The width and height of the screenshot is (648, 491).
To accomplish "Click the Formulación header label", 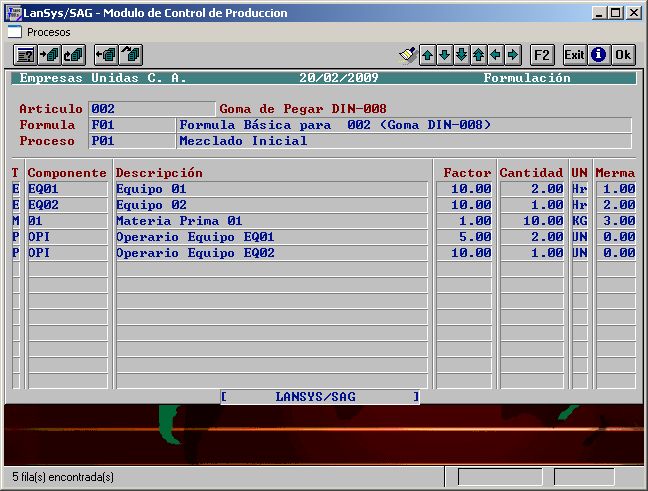I will [x=527, y=78].
